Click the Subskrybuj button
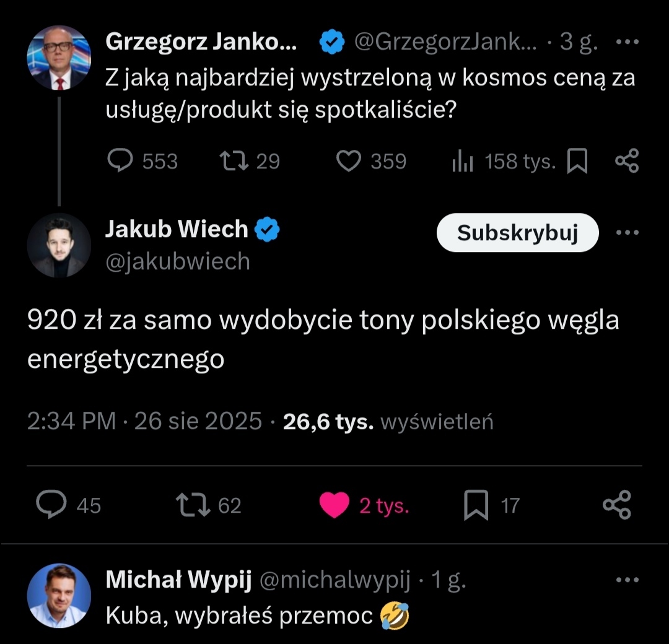 coord(517,233)
